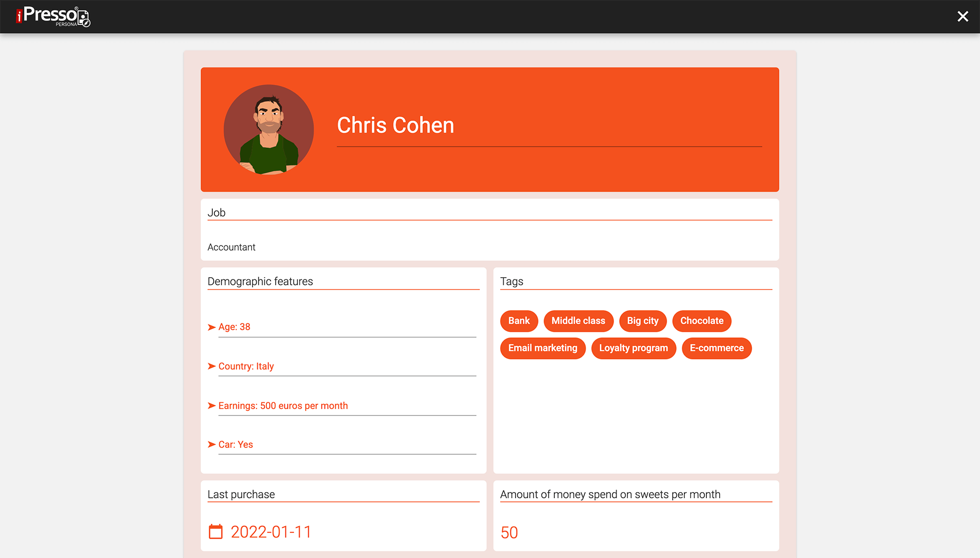Click the Chris Cohen name field
The height and width of the screenshot is (558, 980).
[x=395, y=126]
